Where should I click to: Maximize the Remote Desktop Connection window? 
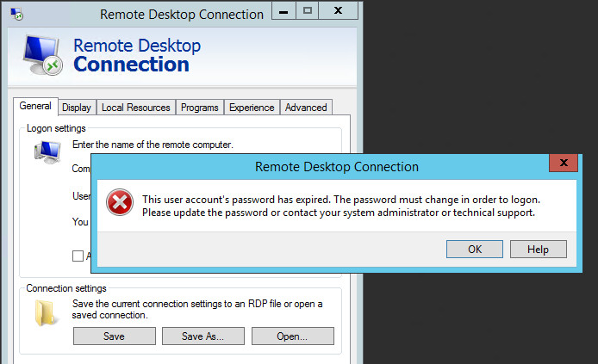click(x=307, y=13)
